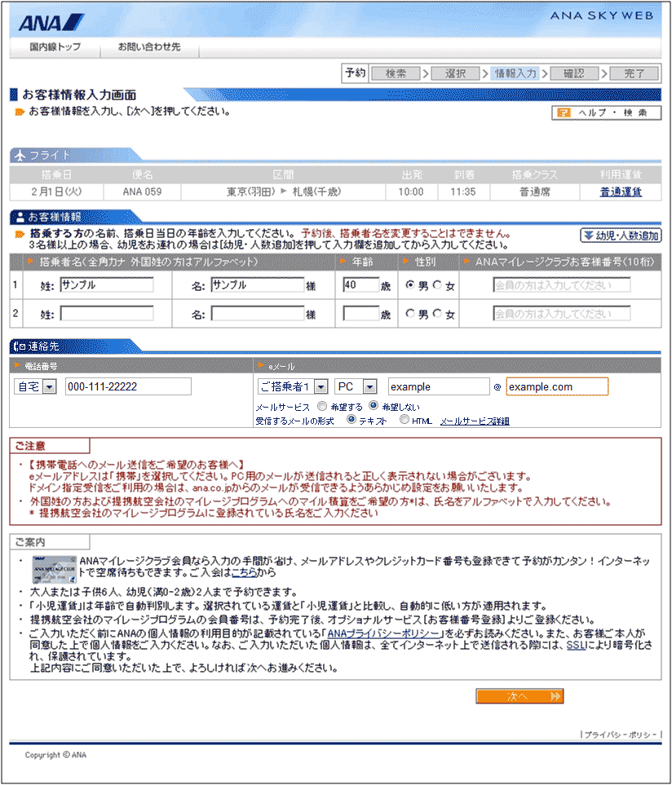Click passenger 2 mileage club number field

pos(561,314)
